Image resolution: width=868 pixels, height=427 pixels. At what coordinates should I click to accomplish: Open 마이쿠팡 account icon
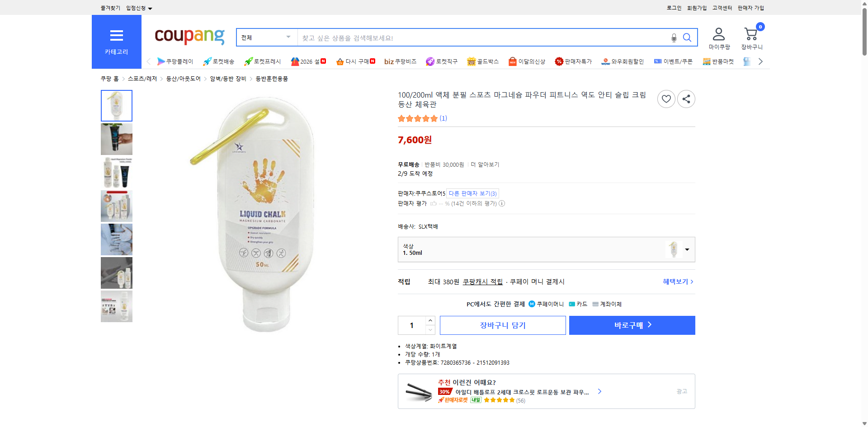(718, 34)
